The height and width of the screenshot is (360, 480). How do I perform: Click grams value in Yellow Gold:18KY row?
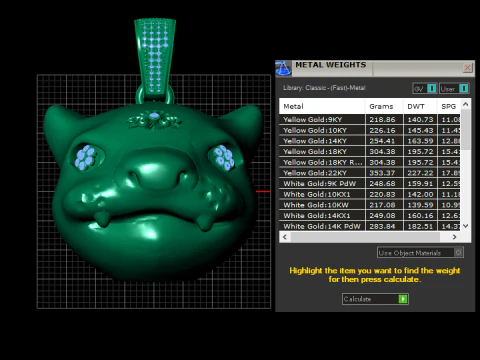pos(382,151)
